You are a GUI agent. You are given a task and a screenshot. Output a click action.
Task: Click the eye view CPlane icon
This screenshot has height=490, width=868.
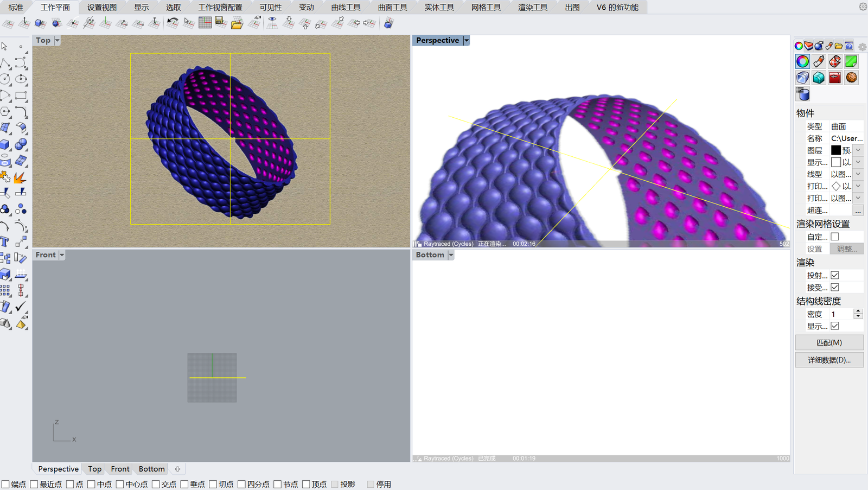(x=272, y=23)
